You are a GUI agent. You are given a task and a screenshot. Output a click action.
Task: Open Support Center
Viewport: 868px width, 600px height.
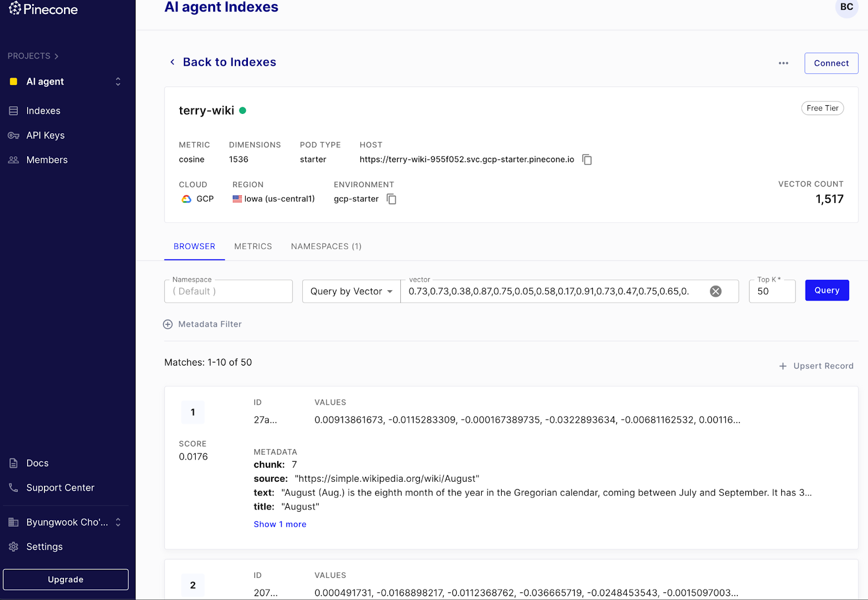coord(60,488)
